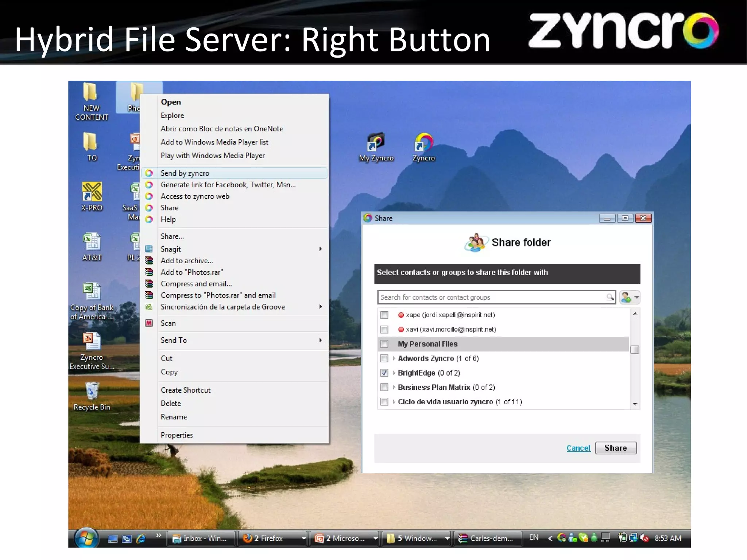Image resolution: width=747 pixels, height=560 pixels.
Task: Click the 8:53 AM taskbar clock
Action: click(x=667, y=538)
